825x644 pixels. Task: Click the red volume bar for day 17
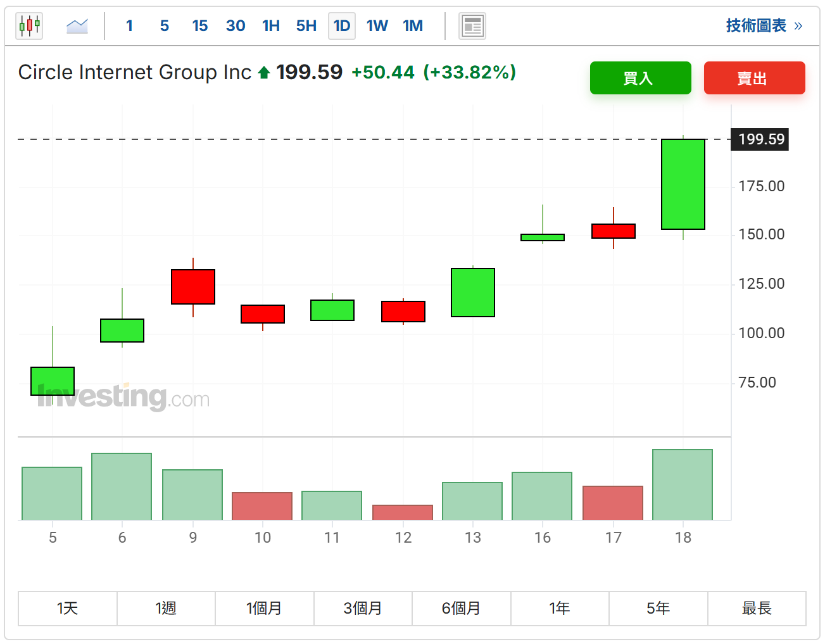pyautogui.click(x=613, y=503)
